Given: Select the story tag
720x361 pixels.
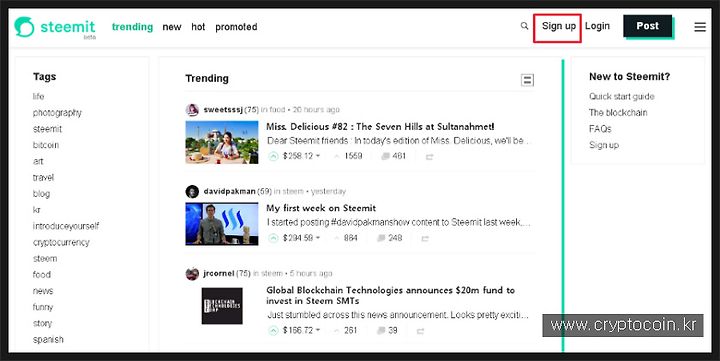Looking at the screenshot, I should pos(42,324).
